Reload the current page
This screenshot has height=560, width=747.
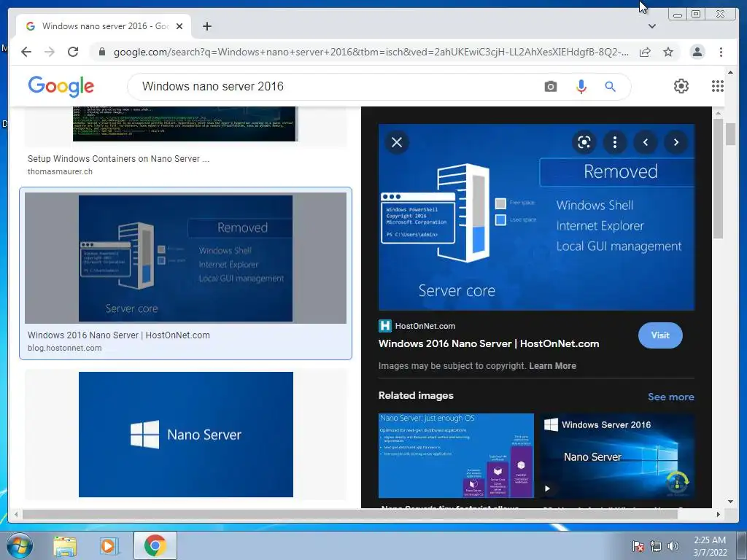click(x=73, y=52)
